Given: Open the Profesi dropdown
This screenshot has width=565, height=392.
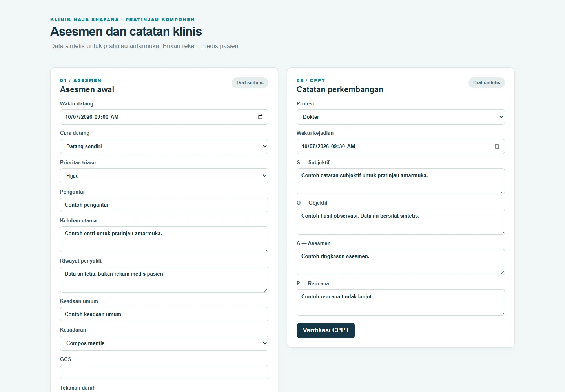Looking at the screenshot, I should (x=401, y=117).
